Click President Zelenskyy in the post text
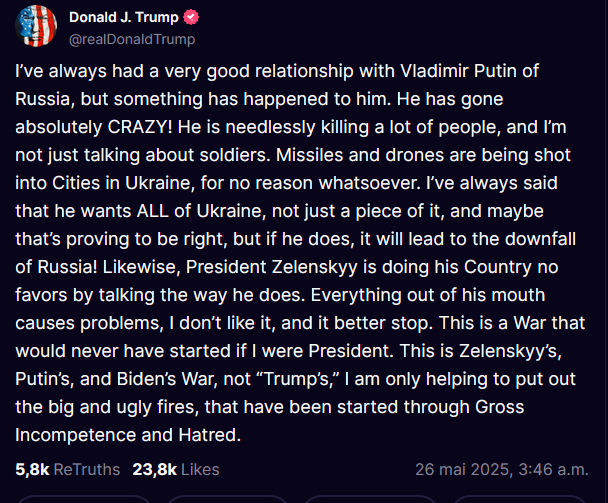Image resolution: width=608 pixels, height=503 pixels. [x=271, y=267]
